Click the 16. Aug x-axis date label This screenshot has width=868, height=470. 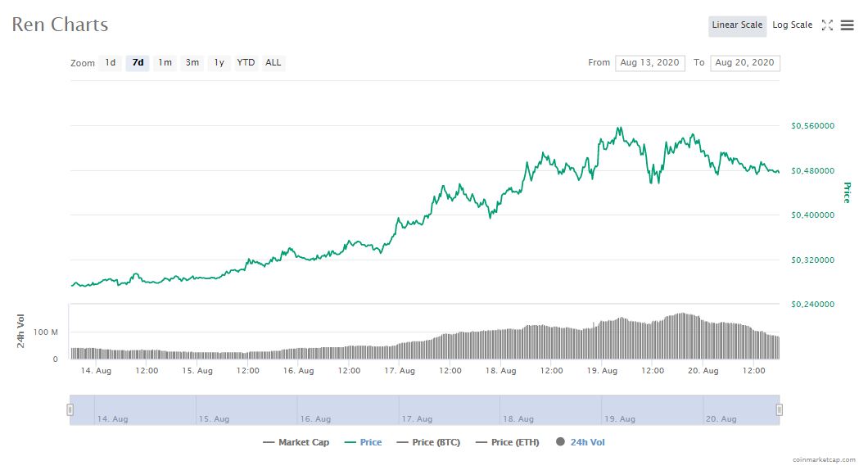[x=298, y=371]
